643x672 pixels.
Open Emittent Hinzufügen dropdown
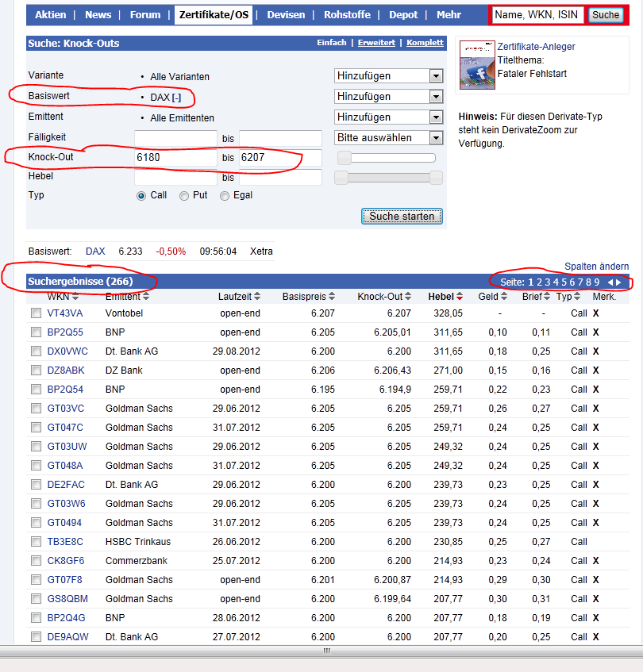[x=388, y=117]
